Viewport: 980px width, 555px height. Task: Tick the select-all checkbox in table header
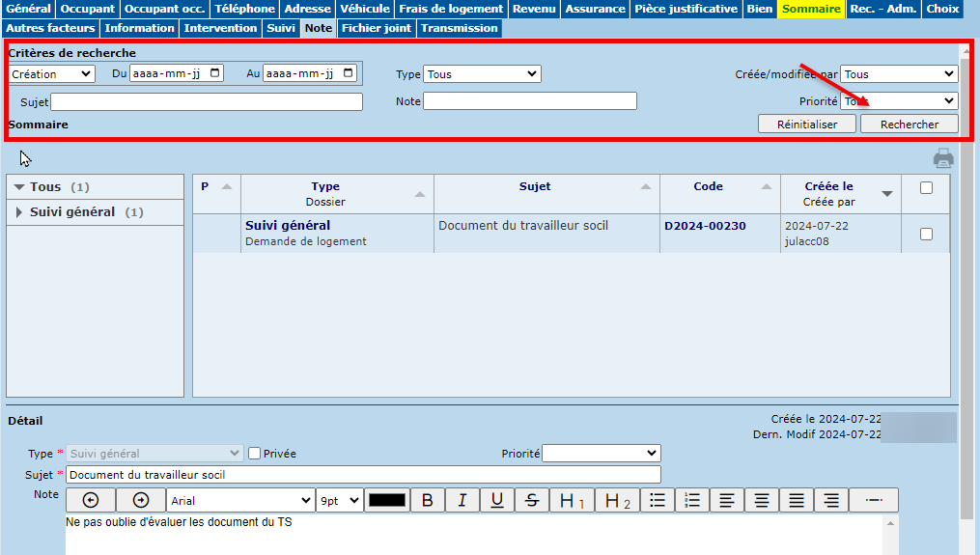pos(926,188)
